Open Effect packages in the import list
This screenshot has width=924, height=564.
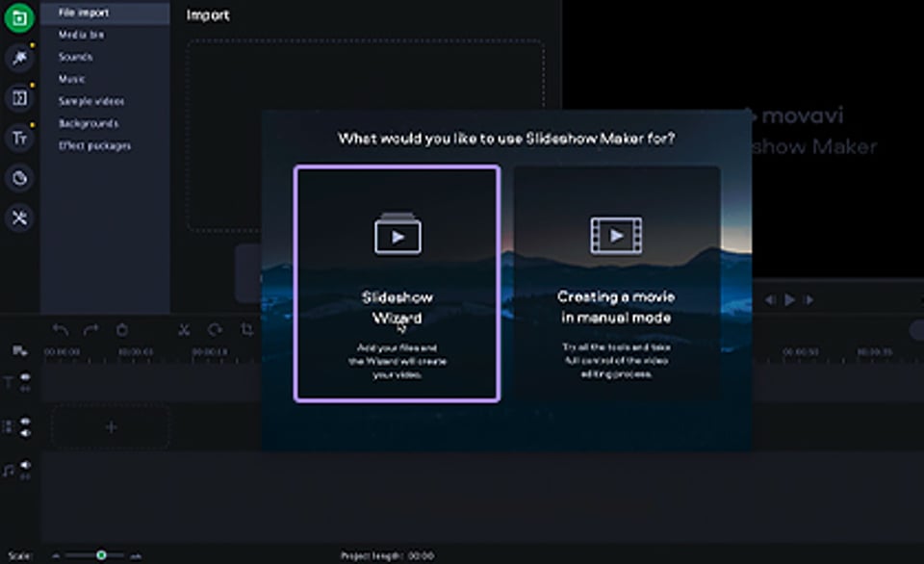pos(94,145)
